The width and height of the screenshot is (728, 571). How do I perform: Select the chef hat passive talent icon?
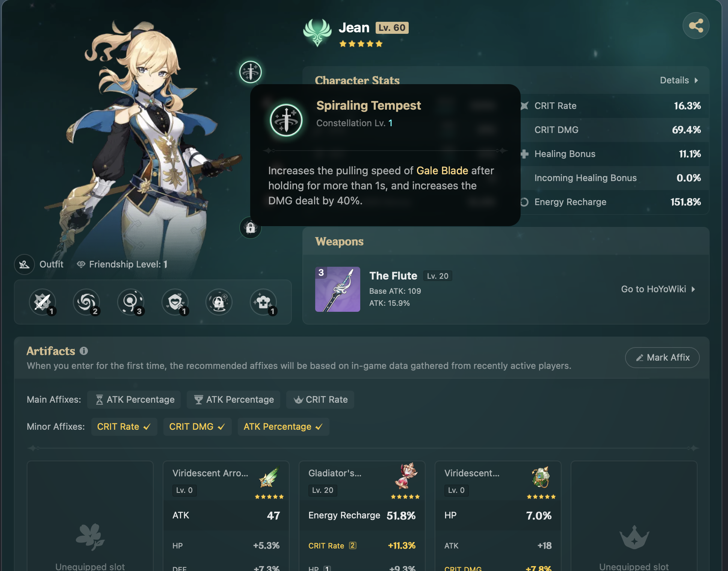264,302
